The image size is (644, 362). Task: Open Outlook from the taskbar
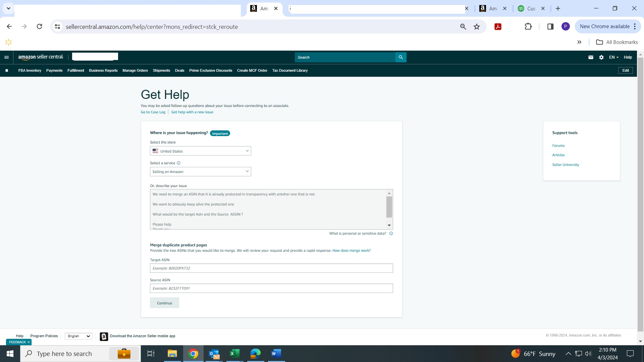click(x=214, y=354)
